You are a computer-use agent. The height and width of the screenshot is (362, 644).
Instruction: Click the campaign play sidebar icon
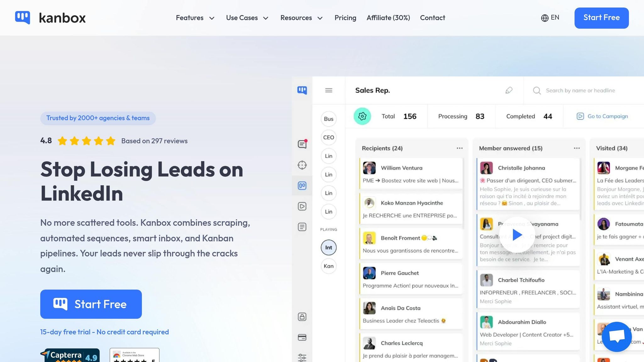[x=302, y=206]
